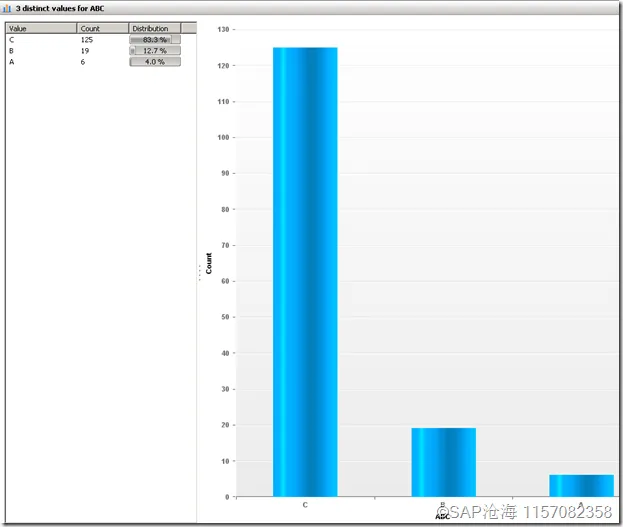
Task: Select the row with value A
Action: coord(101,62)
